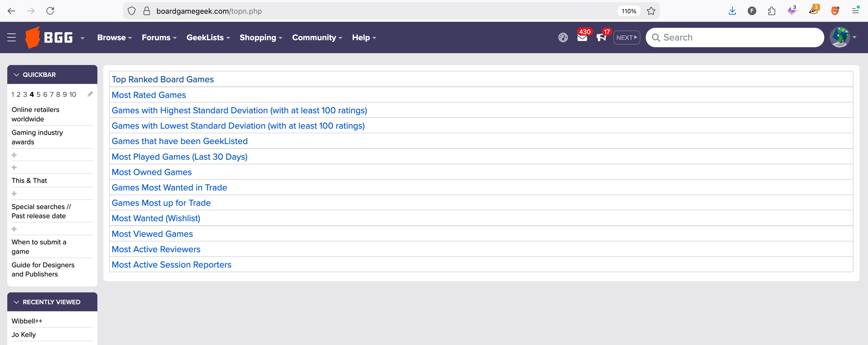This screenshot has height=345, width=868.
Task: Bookmark this page with the star icon
Action: (x=651, y=11)
